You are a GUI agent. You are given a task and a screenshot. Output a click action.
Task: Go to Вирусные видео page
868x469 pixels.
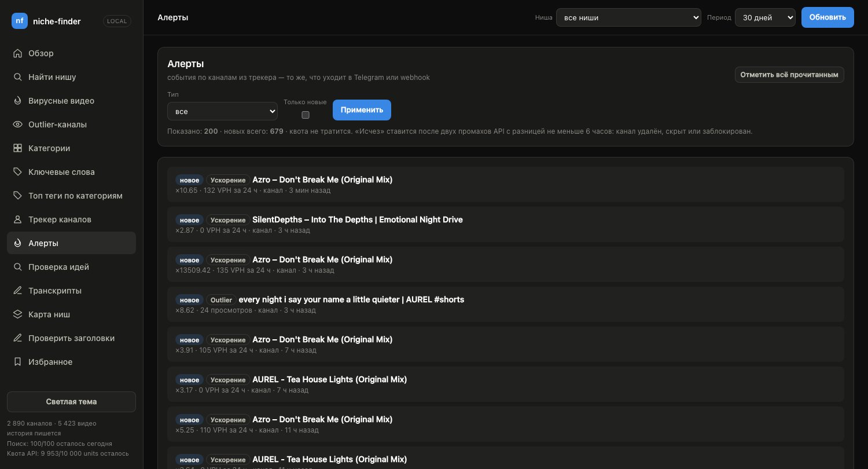click(71, 101)
